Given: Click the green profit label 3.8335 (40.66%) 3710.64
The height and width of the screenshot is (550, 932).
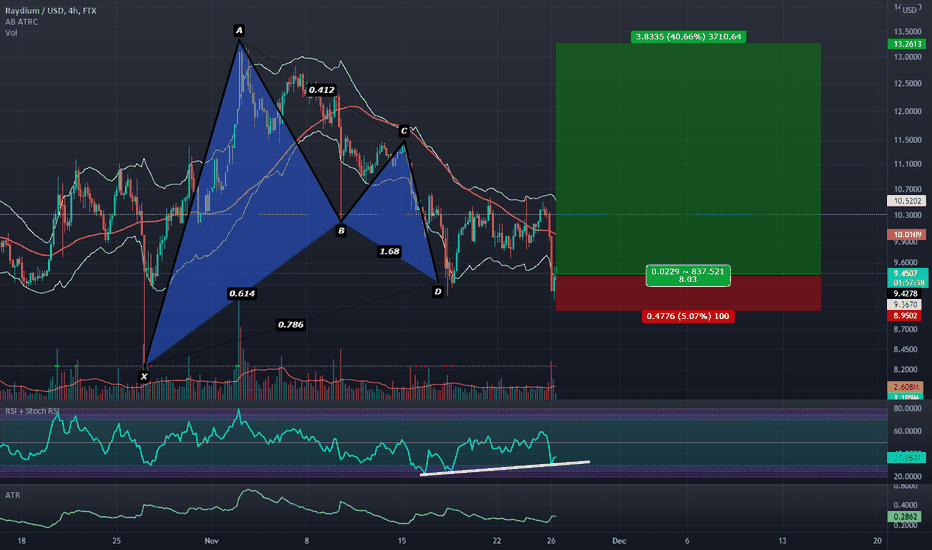Looking at the screenshot, I should pos(688,37).
